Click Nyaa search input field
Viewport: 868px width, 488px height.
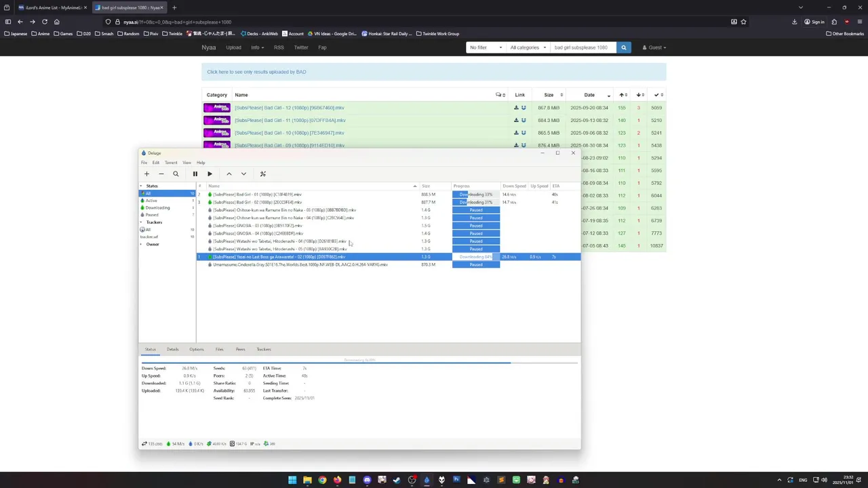[583, 47]
